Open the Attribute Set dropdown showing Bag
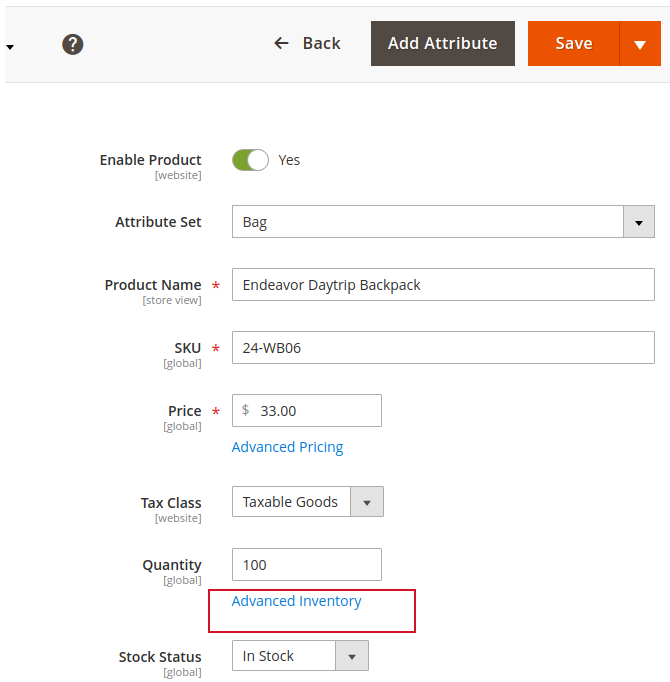 point(443,222)
